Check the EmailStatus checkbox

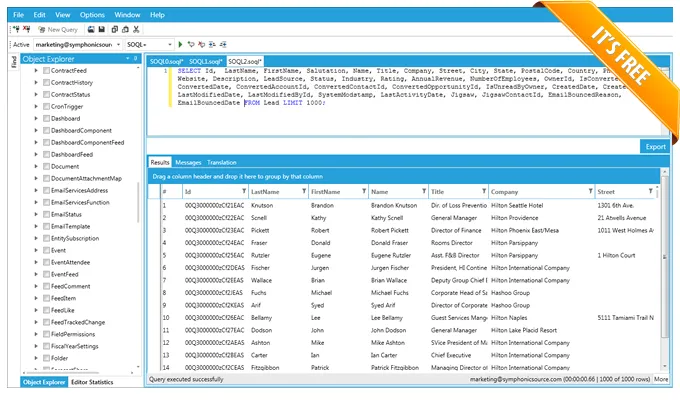point(46,214)
